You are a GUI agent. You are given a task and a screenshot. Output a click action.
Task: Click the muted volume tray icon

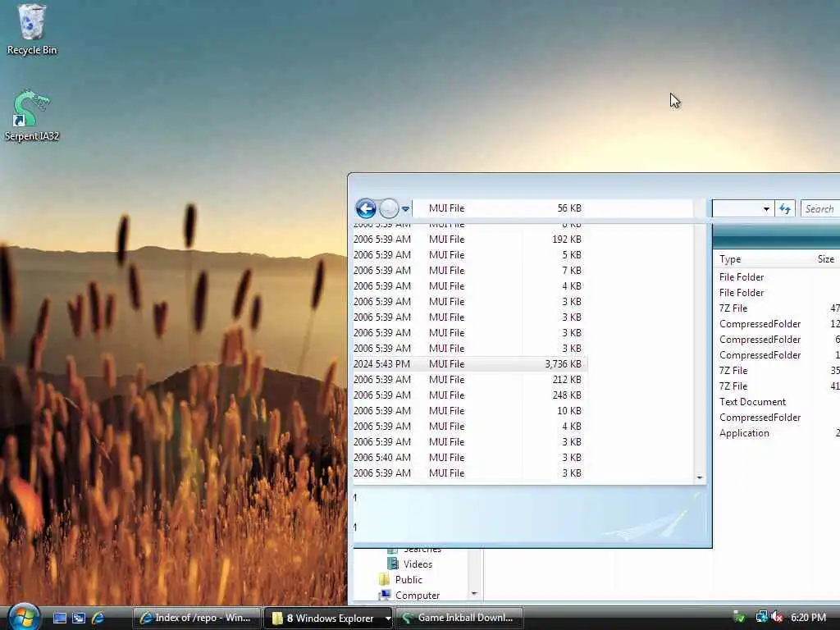point(776,618)
